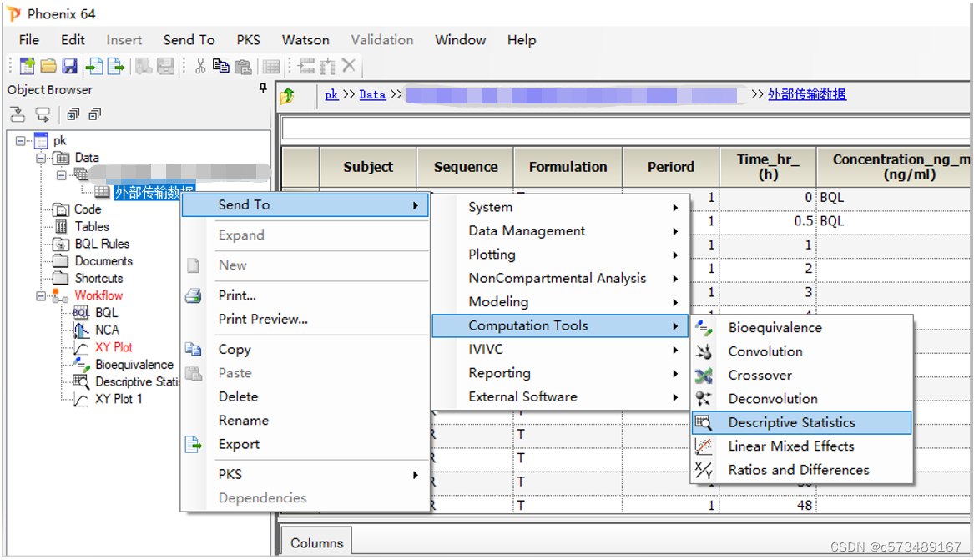Open the Help menu
This screenshot has width=974, height=560.
tap(521, 40)
